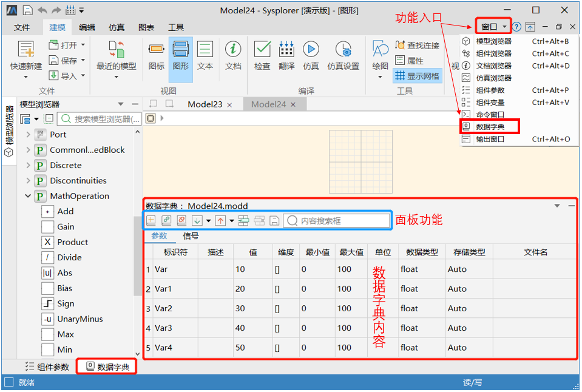The height and width of the screenshot is (392, 582).
Task: Switch to the 文档 documentation view
Action: point(233,56)
